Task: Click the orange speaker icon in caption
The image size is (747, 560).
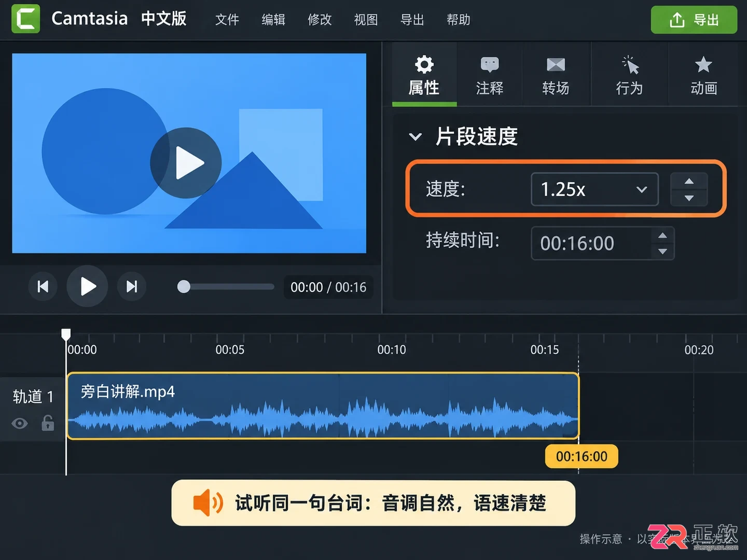Action: point(208,502)
